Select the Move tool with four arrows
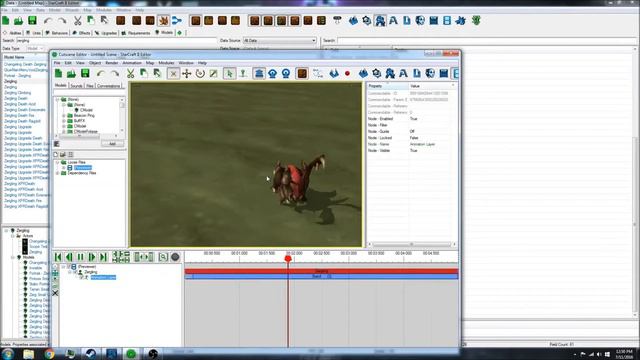 pyautogui.click(x=187, y=73)
